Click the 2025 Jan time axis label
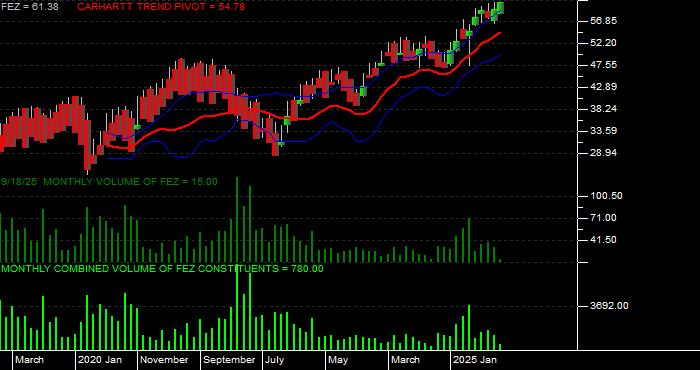The image size is (700, 370). tap(475, 360)
